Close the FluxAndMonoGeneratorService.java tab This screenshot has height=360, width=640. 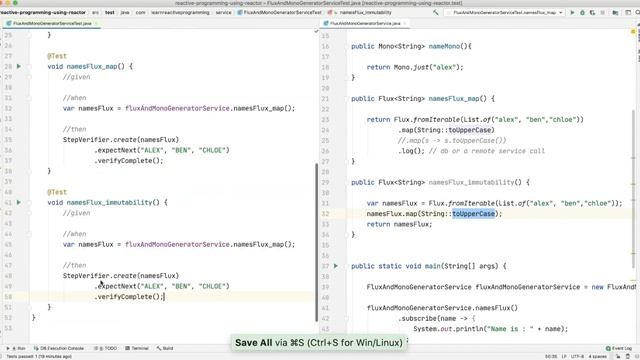405,23
